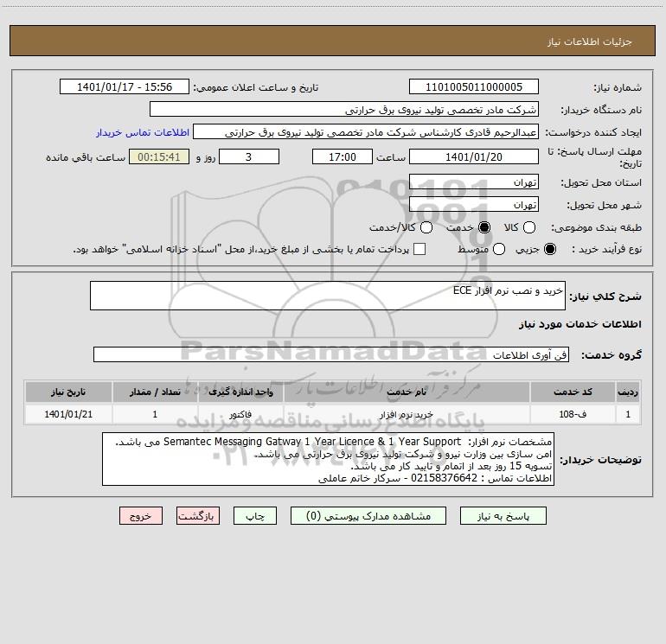Click the خروج exit button
This screenshot has width=666, height=644.
pos(141,516)
